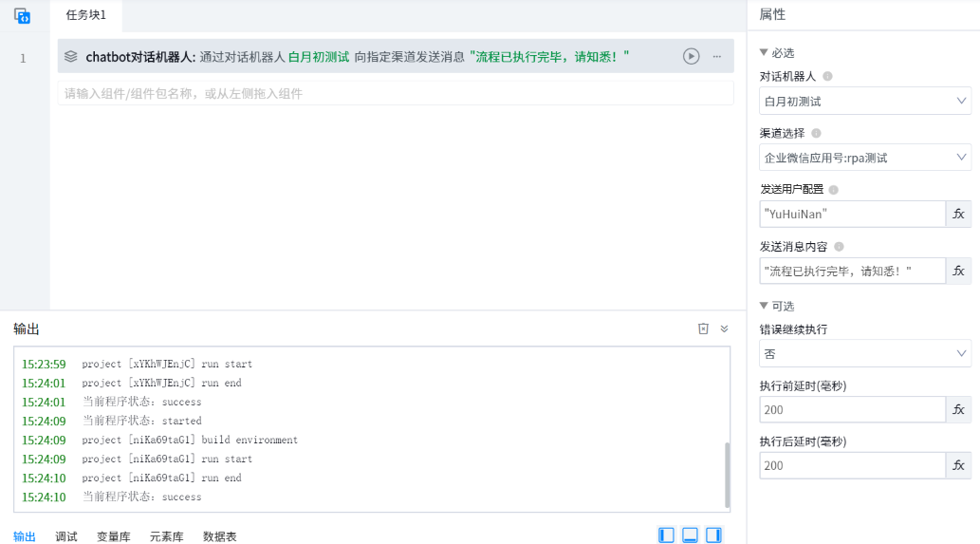
Task: Open the 渠道选择 dropdown
Action: [864, 158]
